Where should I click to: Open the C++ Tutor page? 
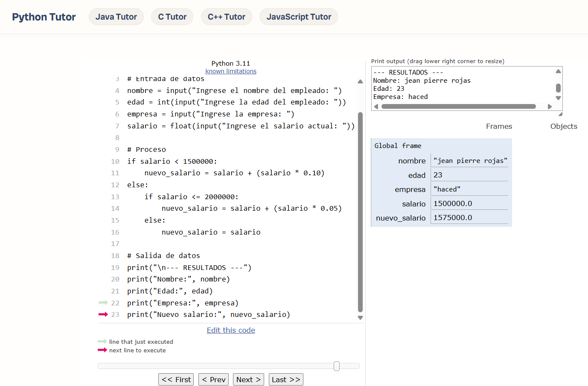click(226, 17)
